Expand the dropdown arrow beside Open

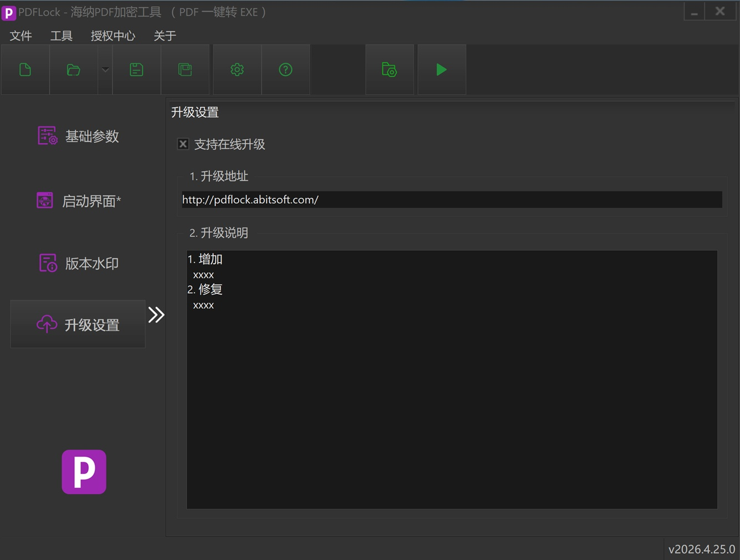(x=105, y=69)
